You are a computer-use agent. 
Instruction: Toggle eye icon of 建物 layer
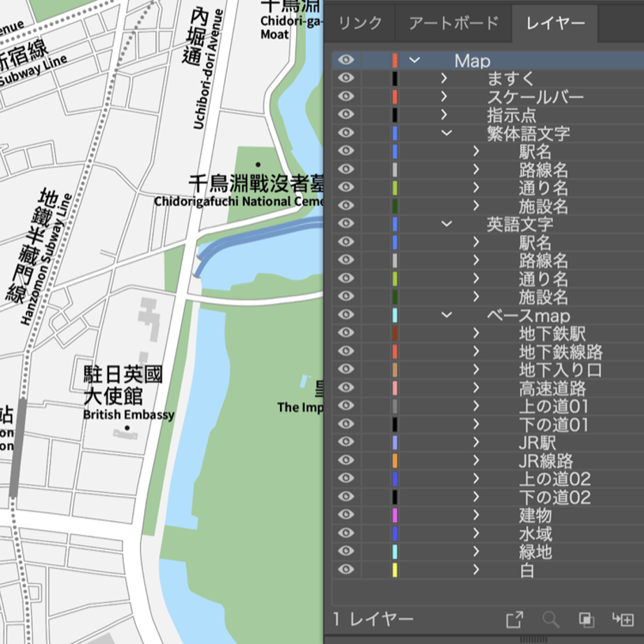point(346,514)
